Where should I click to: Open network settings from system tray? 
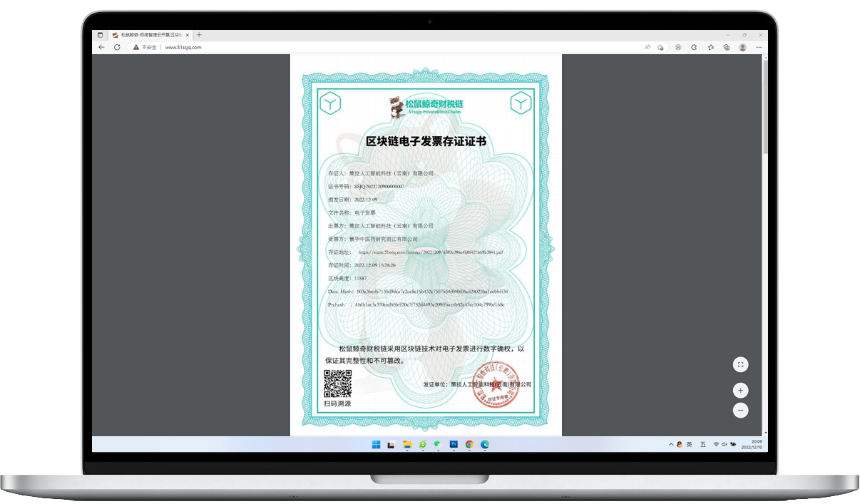(x=716, y=445)
